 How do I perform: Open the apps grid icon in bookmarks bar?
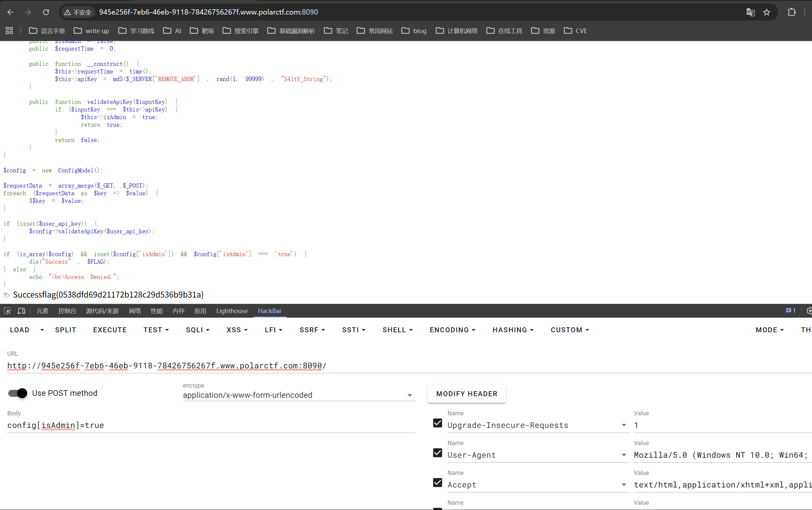tap(10, 31)
